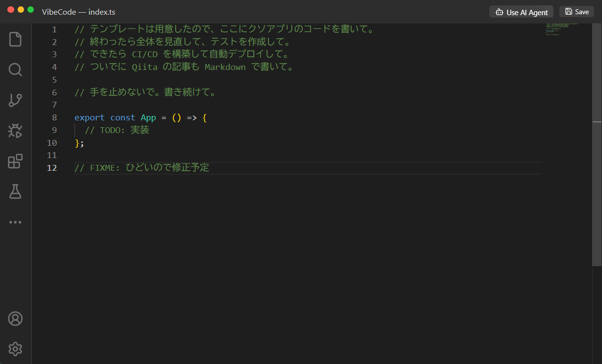Click the '// FIXME: ひどいので修正予定' comment
The image size is (602, 364).
(x=142, y=168)
